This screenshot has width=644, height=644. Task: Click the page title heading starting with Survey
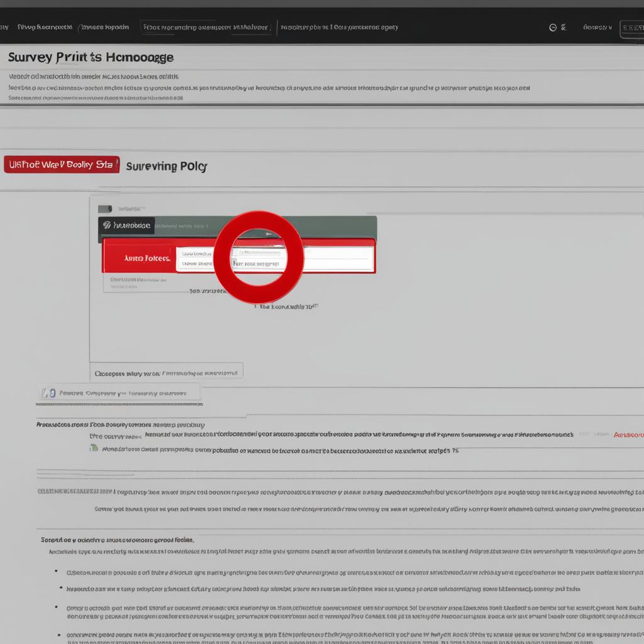[x=91, y=57]
